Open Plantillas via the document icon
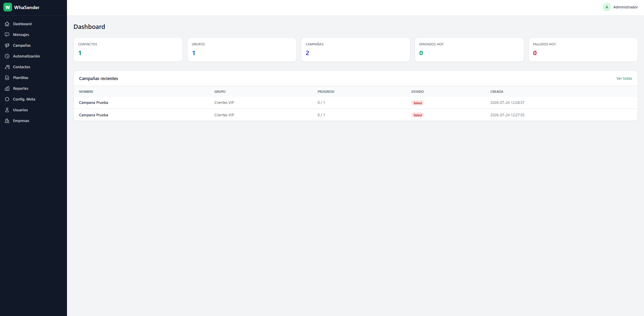The width and height of the screenshot is (644, 316). pos(7,78)
